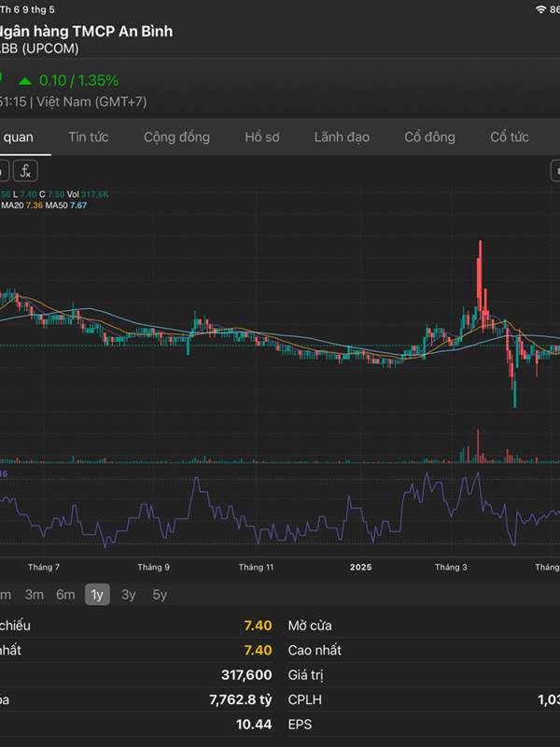Tap the Ngân hàng TMCP An Bình title
560x747 pixels.
[x=85, y=32]
